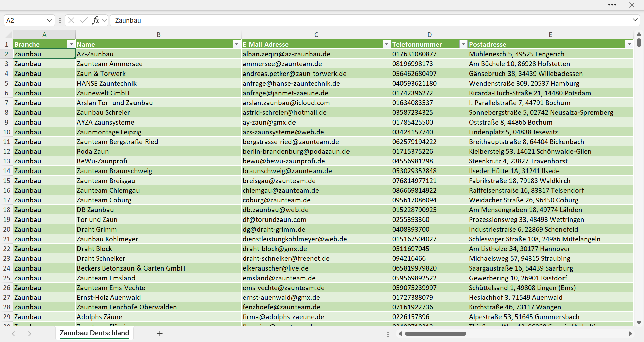Add a new sheet with plus icon
This screenshot has width=644, height=342.
click(160, 333)
